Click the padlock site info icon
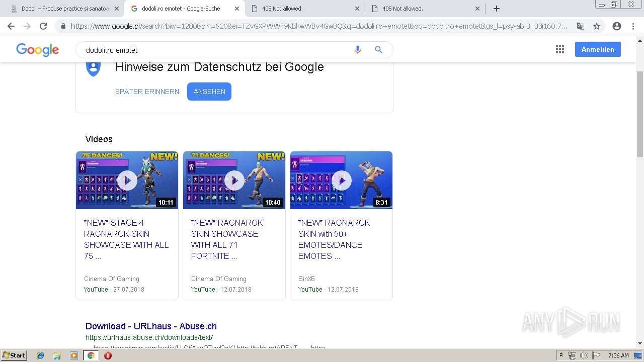The height and width of the screenshot is (362, 644). (63, 26)
